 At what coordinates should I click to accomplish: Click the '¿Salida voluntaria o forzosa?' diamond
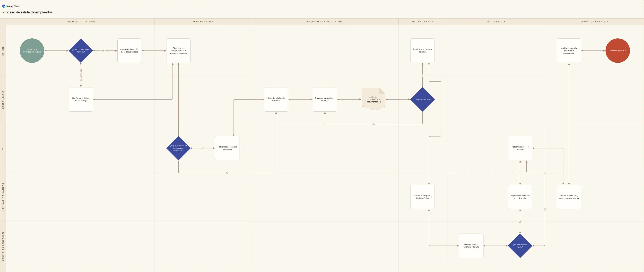[x=81, y=51]
